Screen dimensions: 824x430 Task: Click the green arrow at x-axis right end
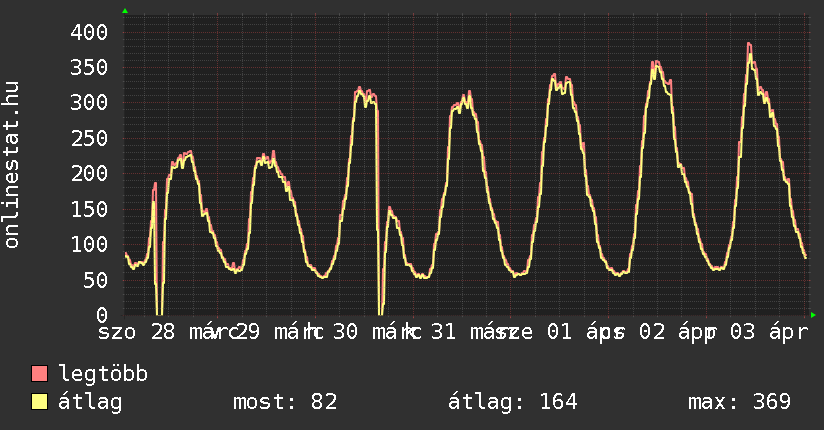[x=813, y=315]
